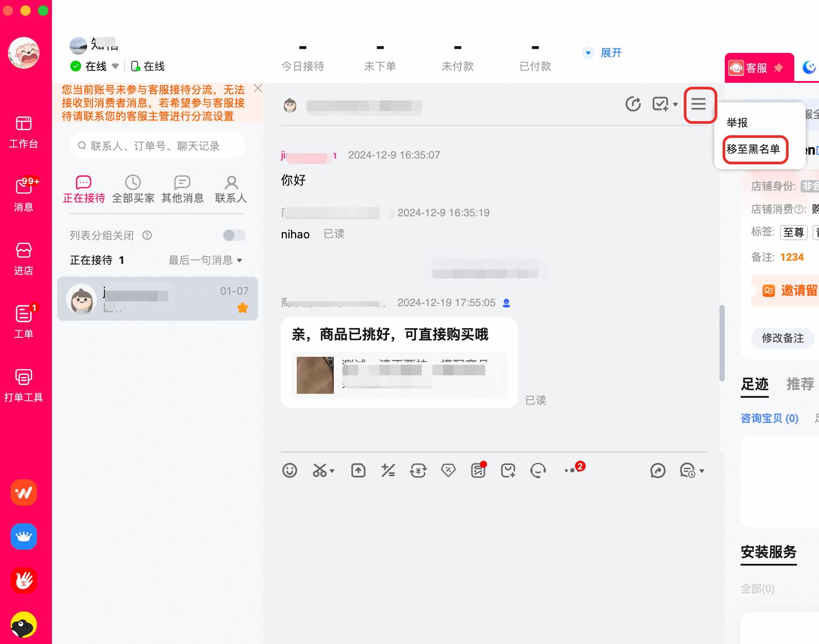This screenshot has height=644, width=819.
Task: Open the hamburger menu in chat header
Action: (x=699, y=104)
